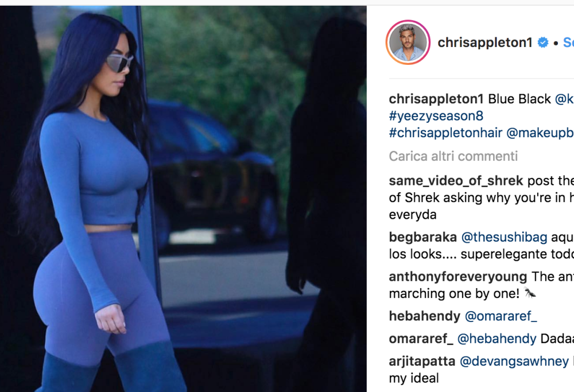Click the blue verified badge icon
This screenshot has height=392, width=574.
pyautogui.click(x=543, y=42)
